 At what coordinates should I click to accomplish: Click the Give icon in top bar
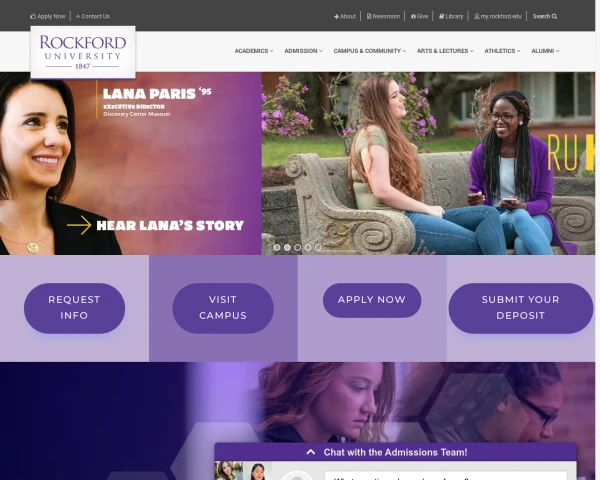point(413,16)
